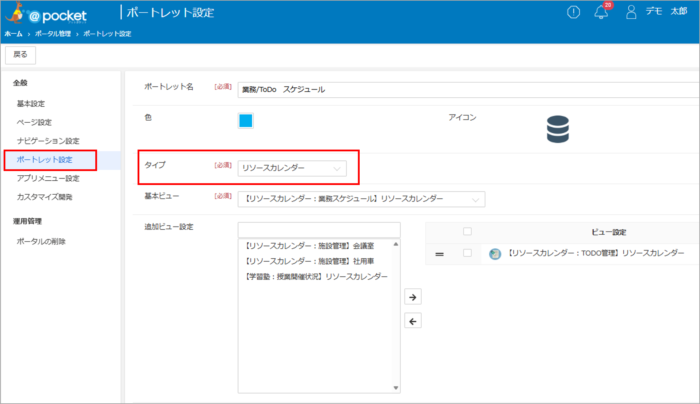The width and height of the screenshot is (700, 404).
Task: Click the left arrow to remove view
Action: click(x=412, y=321)
